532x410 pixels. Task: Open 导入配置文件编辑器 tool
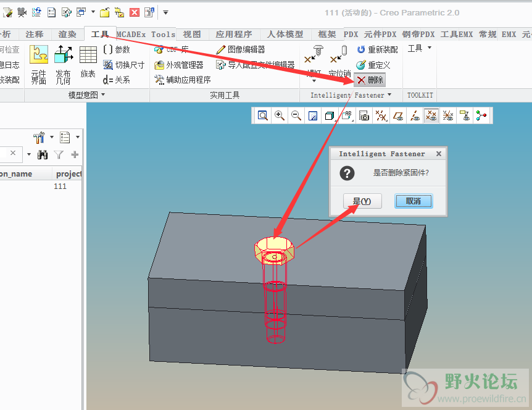click(256, 65)
